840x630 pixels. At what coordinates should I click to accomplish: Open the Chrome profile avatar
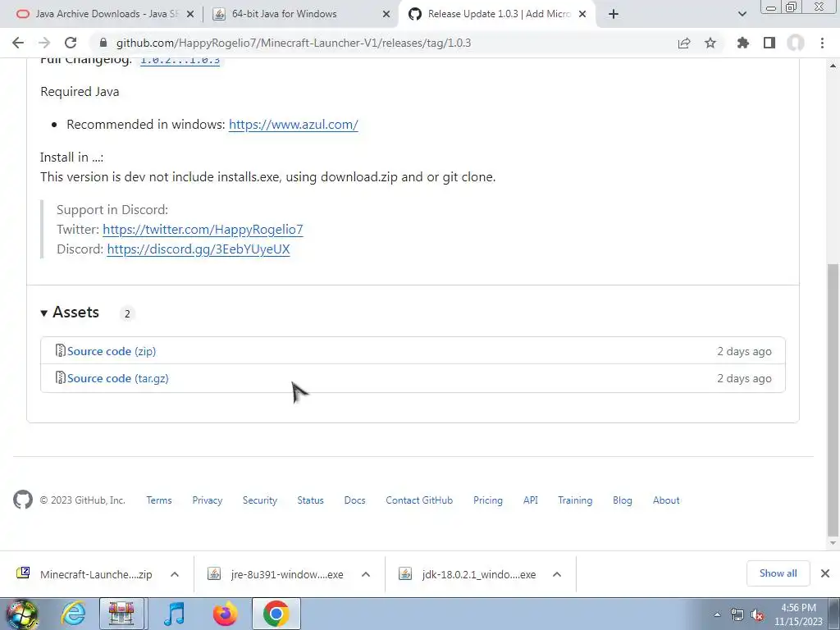point(796,43)
